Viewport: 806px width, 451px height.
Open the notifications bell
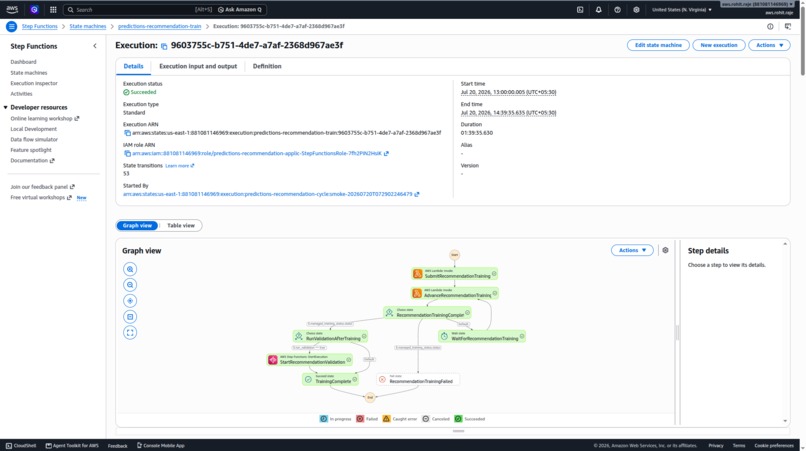(x=598, y=9)
